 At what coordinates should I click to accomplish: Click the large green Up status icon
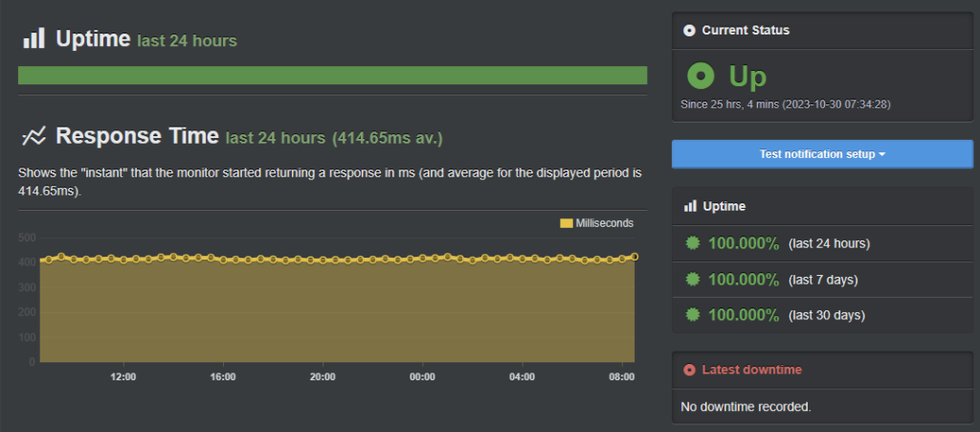(x=701, y=76)
